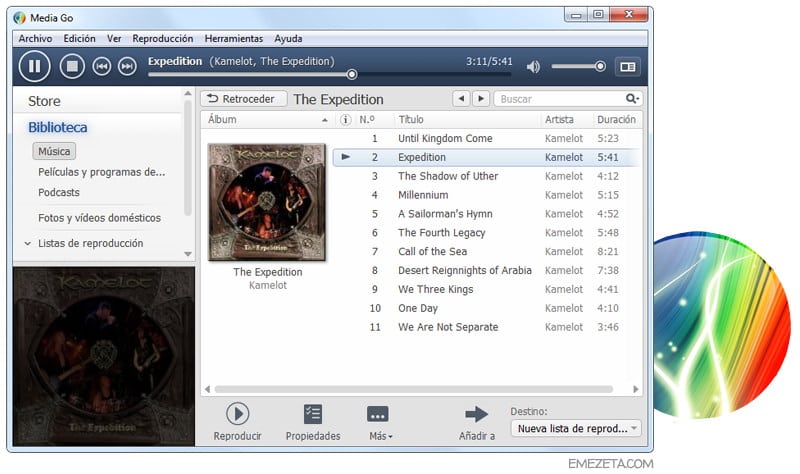Click the playback progress slider handle
Viewport: 800px width, 474px height.
(x=352, y=74)
